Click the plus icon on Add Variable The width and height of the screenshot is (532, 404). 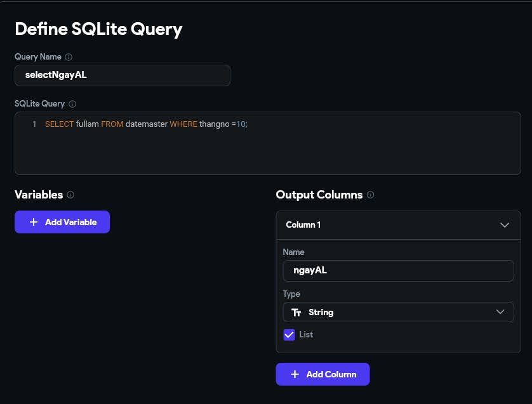click(34, 222)
